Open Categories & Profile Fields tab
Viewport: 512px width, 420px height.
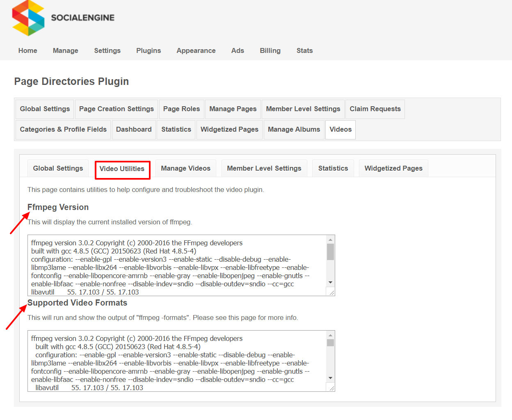63,130
